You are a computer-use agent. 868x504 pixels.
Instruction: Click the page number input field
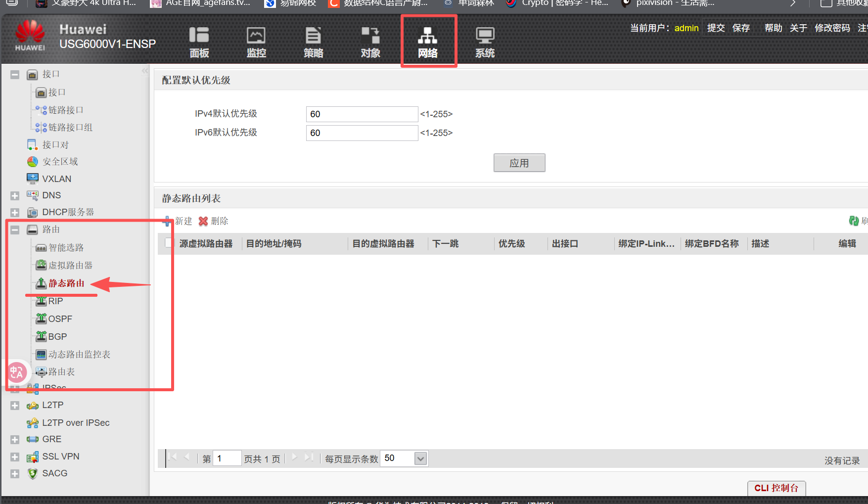[227, 458]
